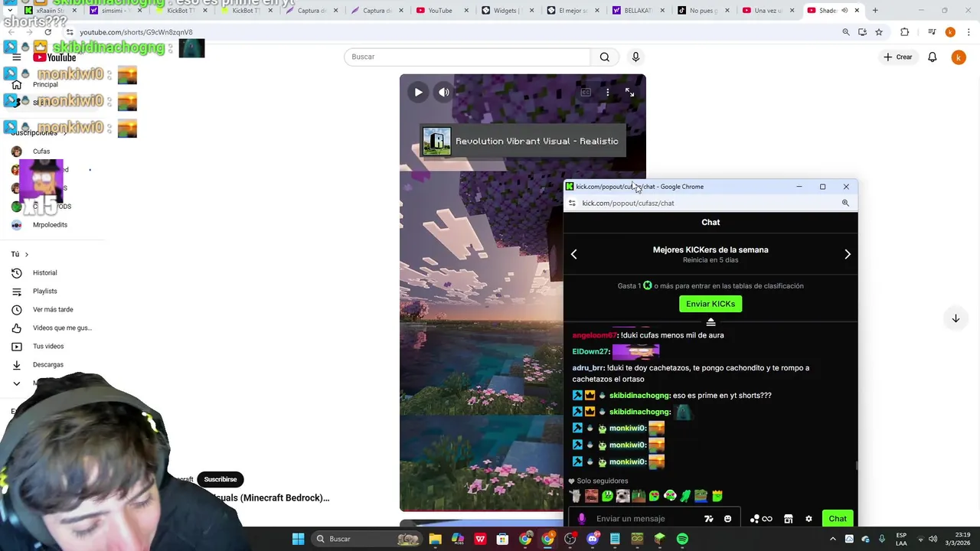Open the three-dot options on the short
The image size is (980, 551).
click(608, 93)
